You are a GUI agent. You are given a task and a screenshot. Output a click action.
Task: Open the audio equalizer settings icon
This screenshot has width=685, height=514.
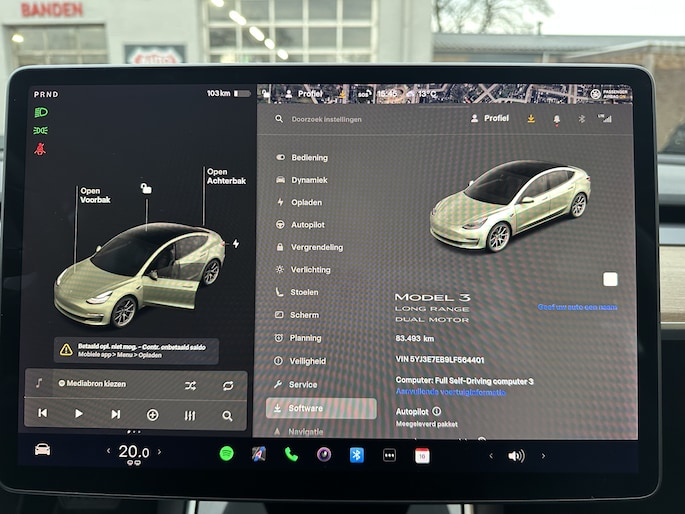(x=190, y=415)
